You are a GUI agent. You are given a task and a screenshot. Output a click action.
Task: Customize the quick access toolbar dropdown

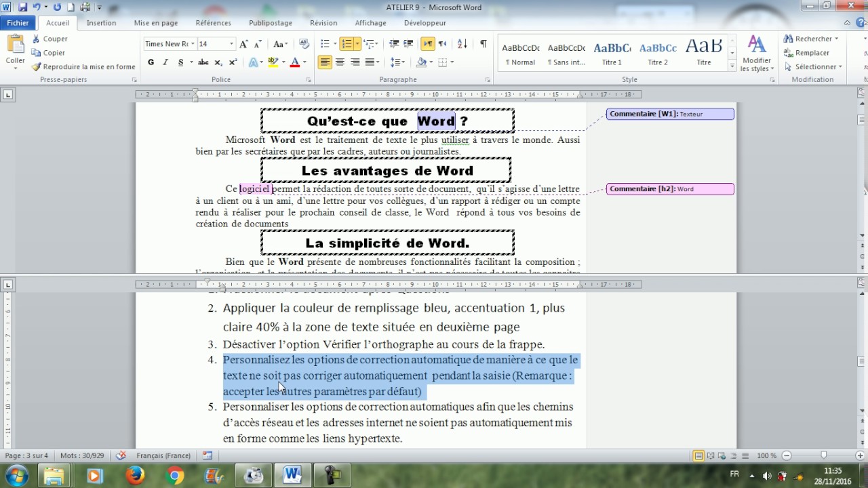pyautogui.click(x=100, y=7)
